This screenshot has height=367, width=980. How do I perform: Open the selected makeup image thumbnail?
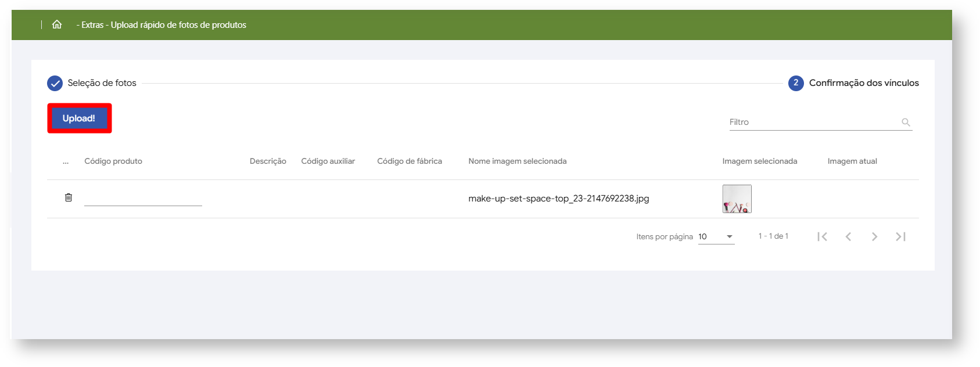[x=737, y=199]
